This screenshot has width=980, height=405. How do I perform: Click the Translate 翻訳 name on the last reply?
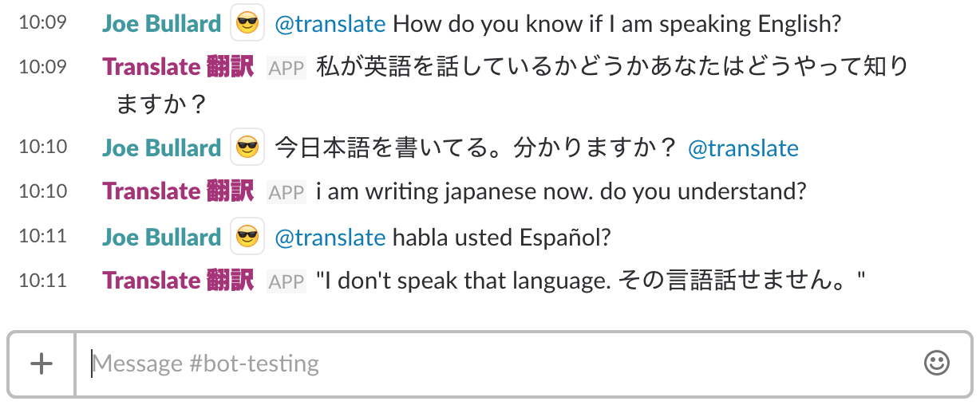[x=178, y=281]
